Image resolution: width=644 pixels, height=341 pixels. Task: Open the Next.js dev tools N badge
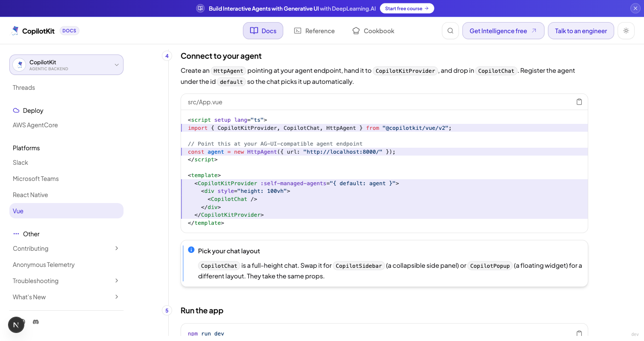16,325
